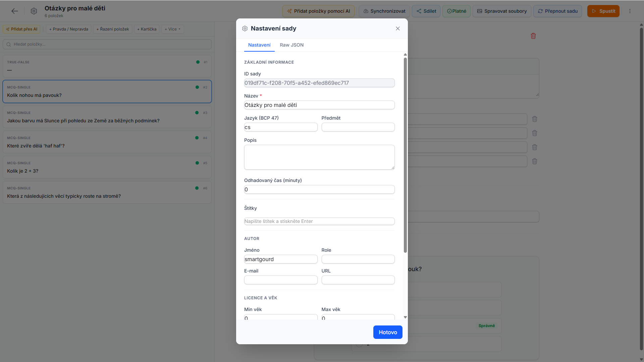Switch to the Nastavení tab
Image resolution: width=644 pixels, height=362 pixels.
[259, 45]
